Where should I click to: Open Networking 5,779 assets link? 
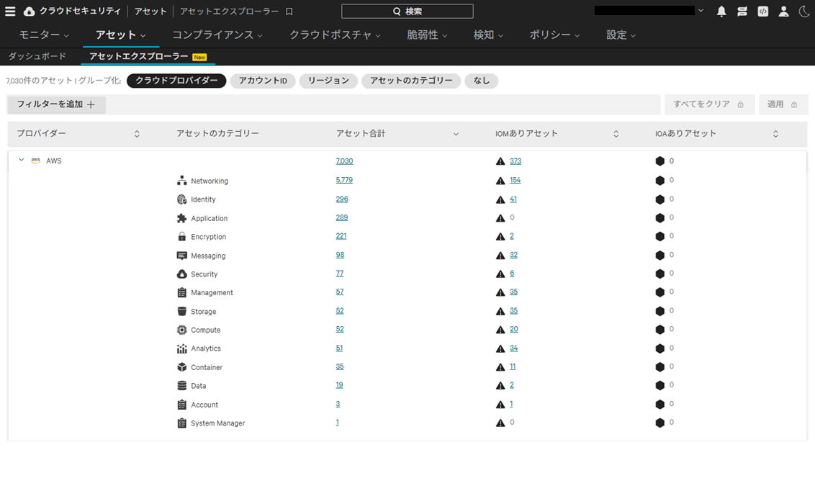[344, 180]
